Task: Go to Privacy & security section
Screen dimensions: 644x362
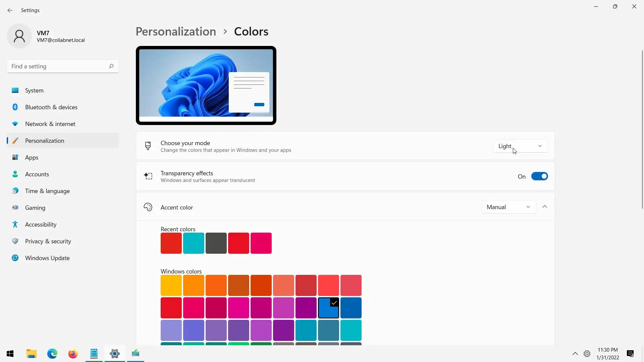Action: (x=48, y=241)
